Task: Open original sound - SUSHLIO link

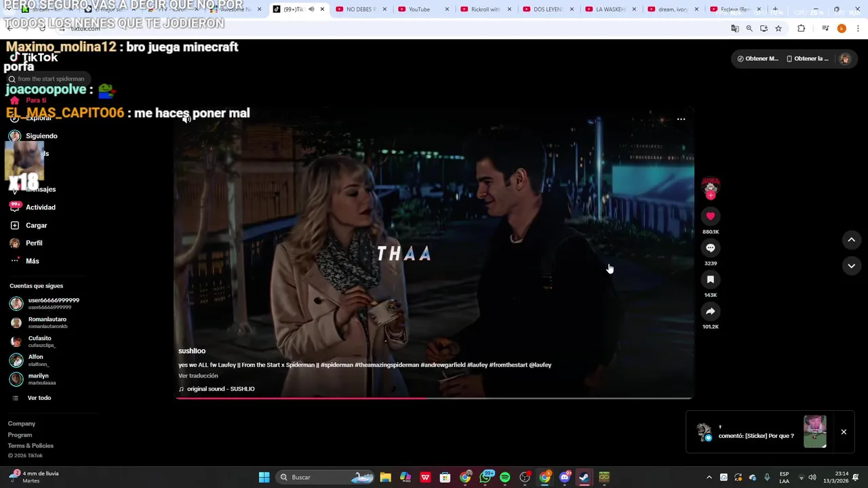Action: pyautogui.click(x=216, y=389)
